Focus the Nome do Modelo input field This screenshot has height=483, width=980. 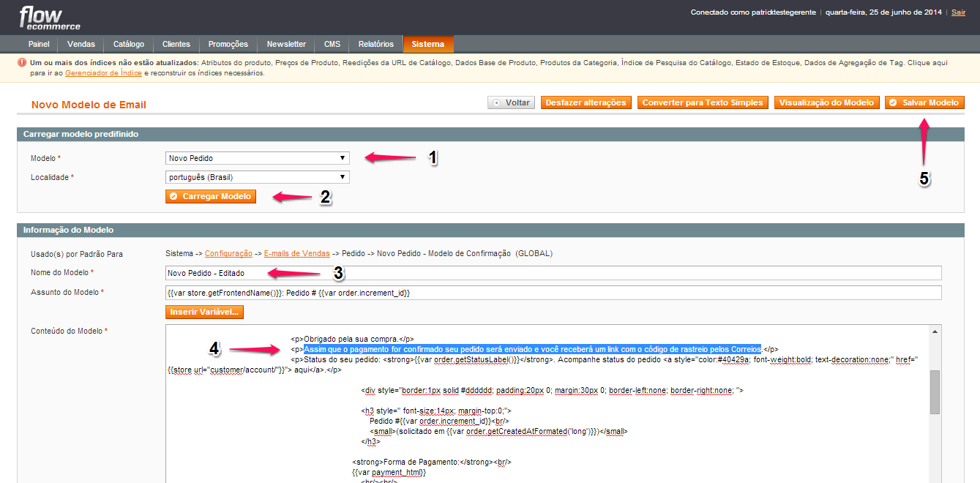point(553,273)
